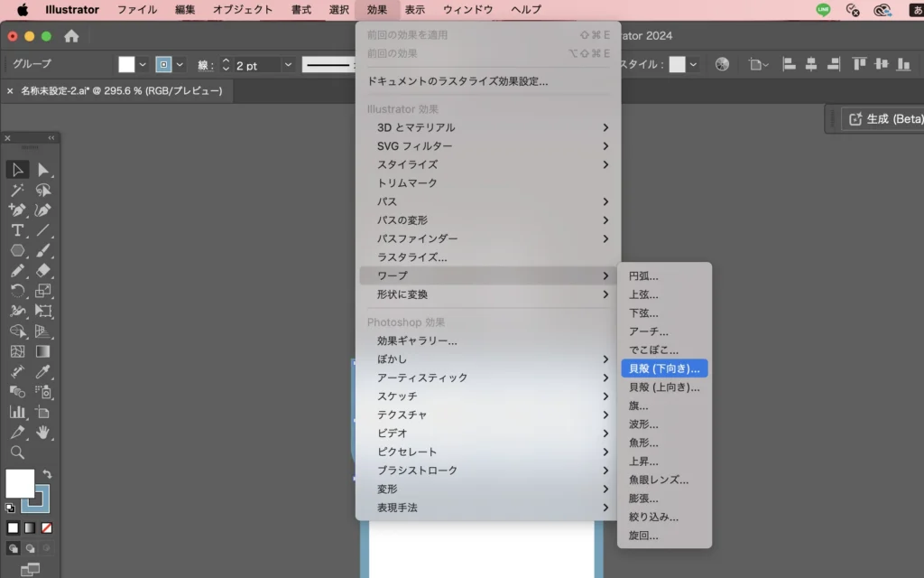The width and height of the screenshot is (924, 578).
Task: Click the horizontal align left icon
Action: (x=790, y=64)
